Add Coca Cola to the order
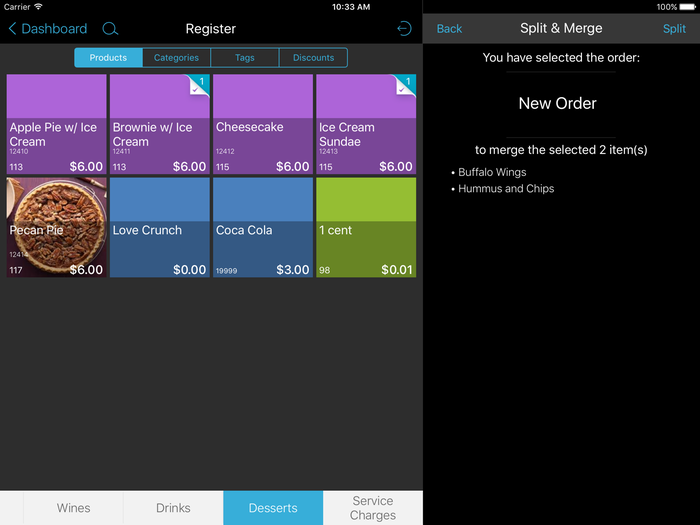Viewport: 700px width, 525px height. click(263, 227)
